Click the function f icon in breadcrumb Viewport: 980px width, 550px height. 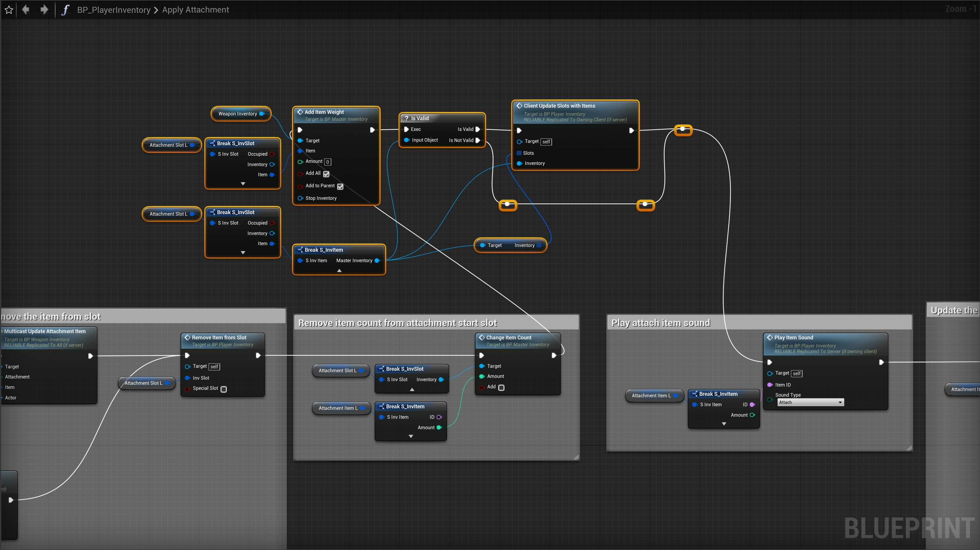pyautogui.click(x=65, y=10)
